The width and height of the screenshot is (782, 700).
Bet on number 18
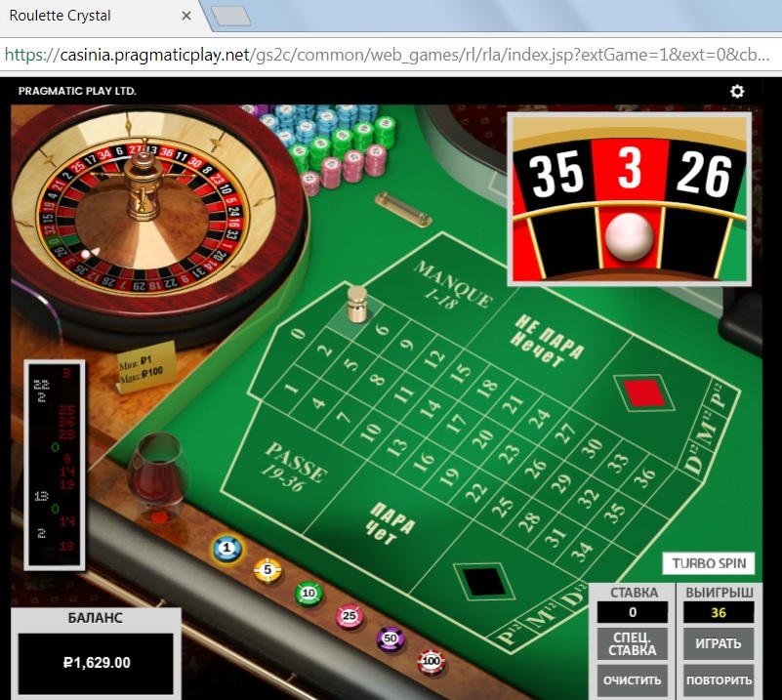(x=488, y=387)
